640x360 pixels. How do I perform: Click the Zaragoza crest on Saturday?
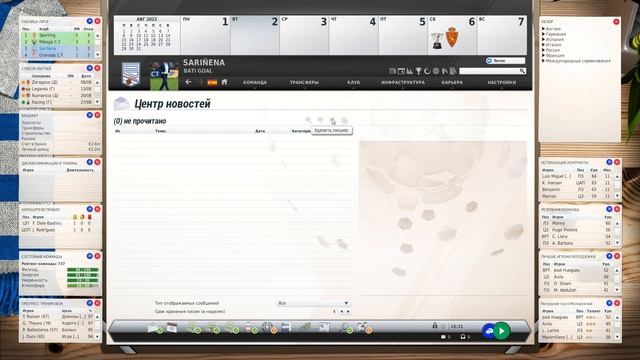(x=451, y=37)
